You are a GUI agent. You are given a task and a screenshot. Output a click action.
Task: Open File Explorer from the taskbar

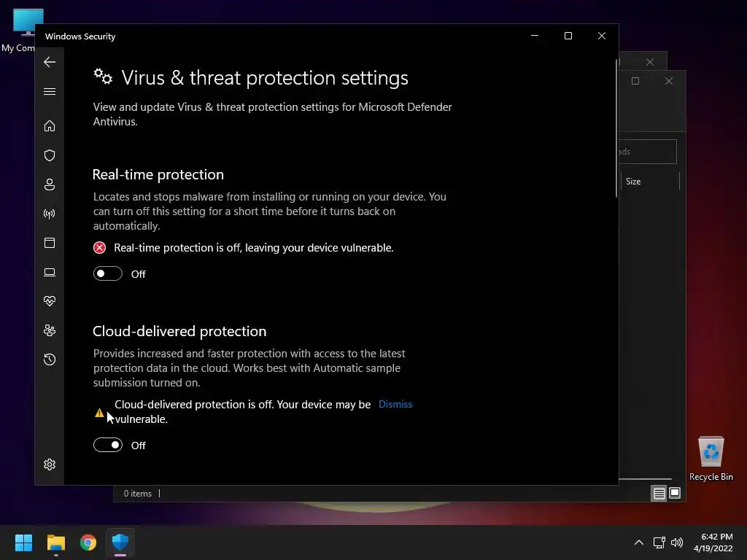(x=55, y=542)
